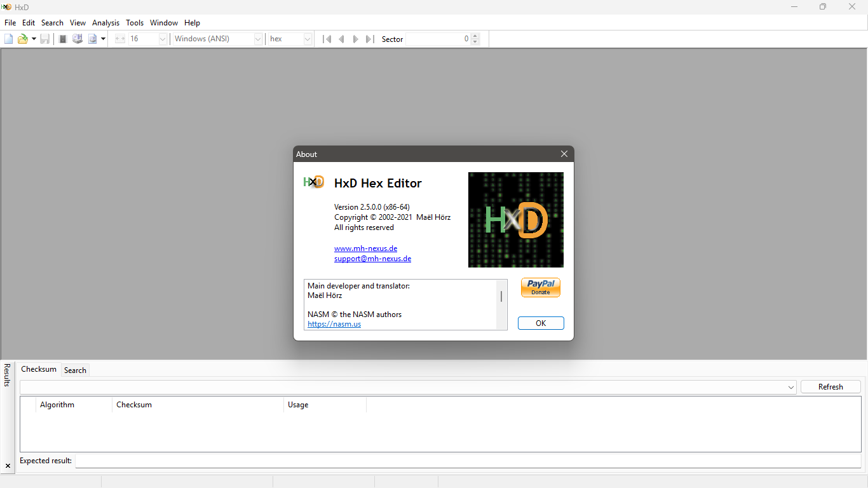The image size is (868, 488).
Task: Click the Open main memory chip icon
Action: 63,39
